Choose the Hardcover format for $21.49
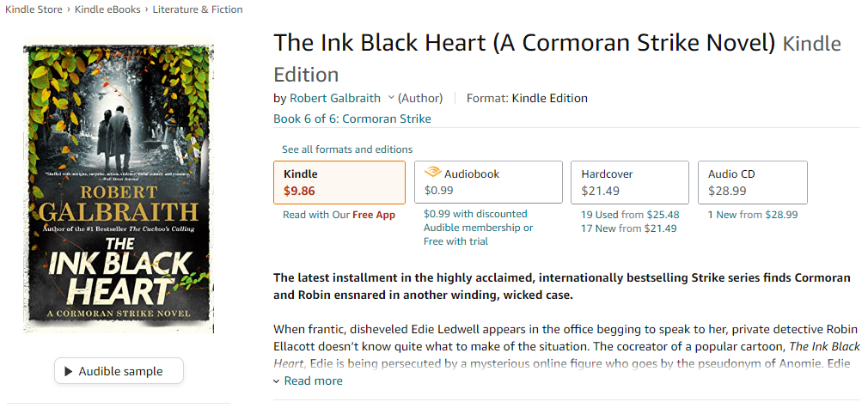The height and width of the screenshot is (408, 868). [629, 182]
